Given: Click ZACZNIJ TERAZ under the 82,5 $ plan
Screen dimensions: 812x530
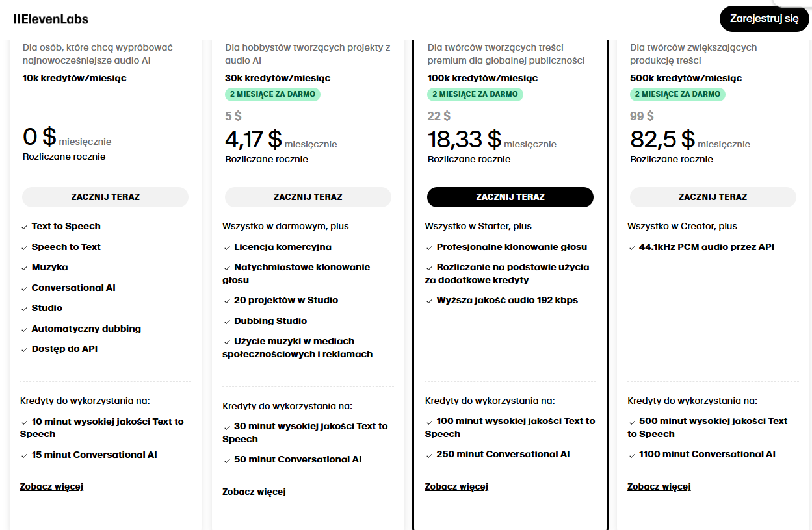Looking at the screenshot, I should click(x=713, y=197).
